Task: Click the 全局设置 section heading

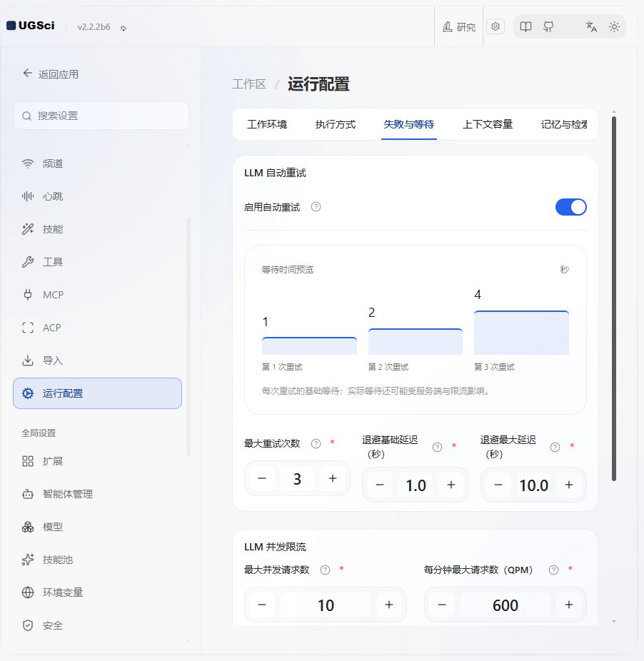Action: [39, 433]
